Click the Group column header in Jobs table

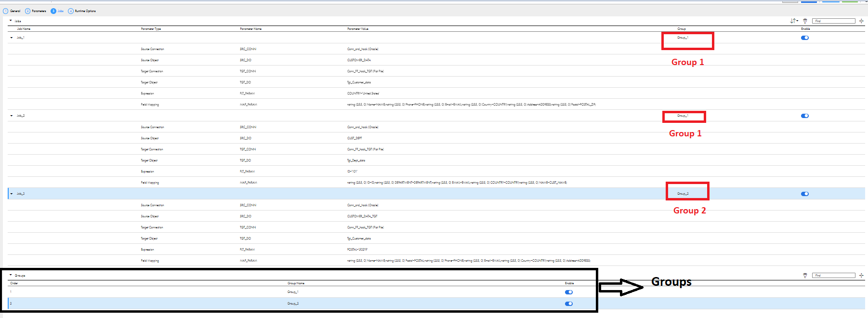tap(682, 29)
